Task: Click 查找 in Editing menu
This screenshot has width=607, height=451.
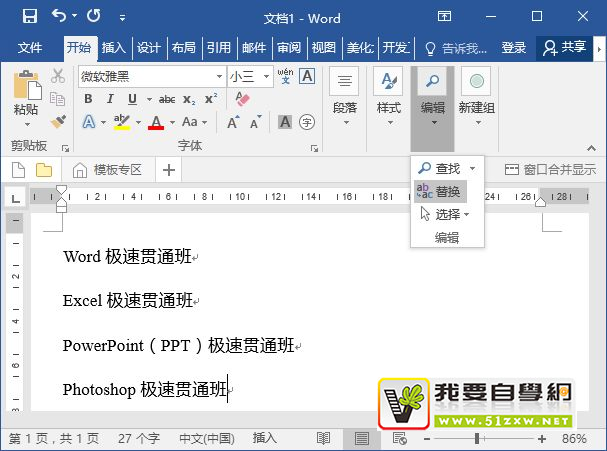Action: (440, 169)
